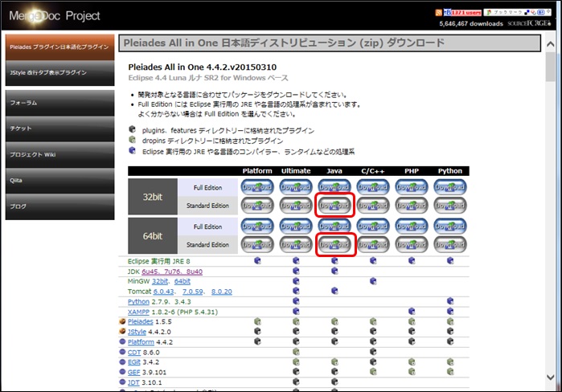This screenshot has width=562, height=392.
Task: Download 64bit Full Edition PHP package
Action: (412, 227)
